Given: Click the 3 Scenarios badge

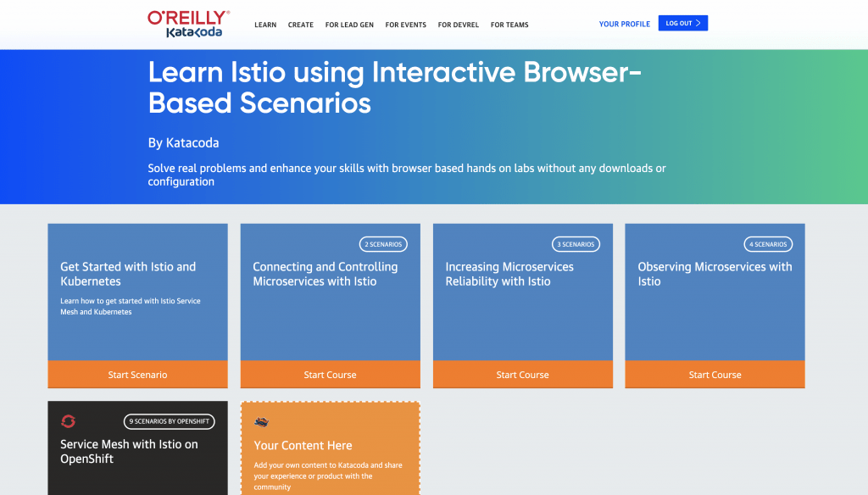Looking at the screenshot, I should [x=576, y=244].
